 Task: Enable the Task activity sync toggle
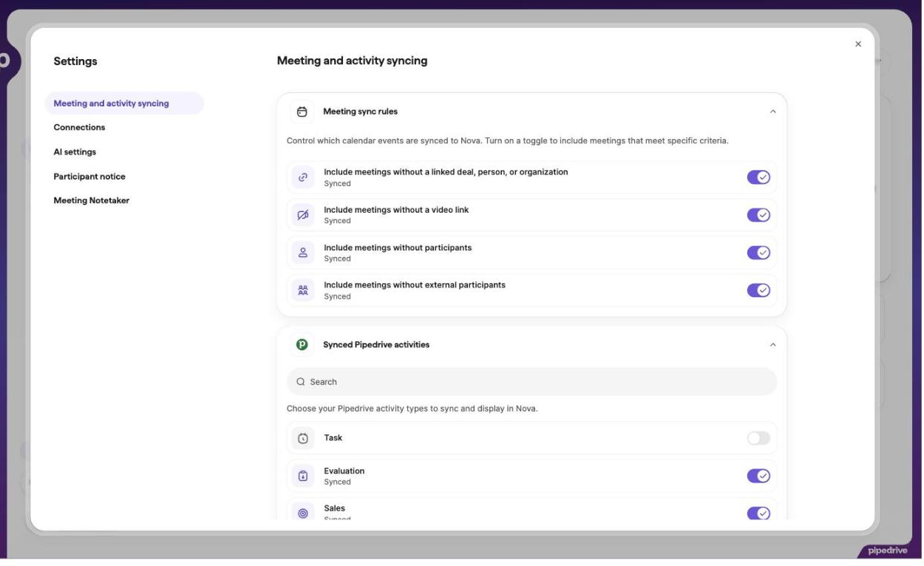coord(758,438)
